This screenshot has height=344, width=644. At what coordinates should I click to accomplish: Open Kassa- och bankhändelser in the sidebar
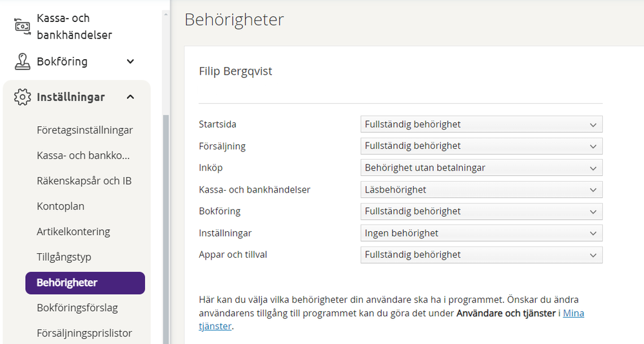pos(74,26)
